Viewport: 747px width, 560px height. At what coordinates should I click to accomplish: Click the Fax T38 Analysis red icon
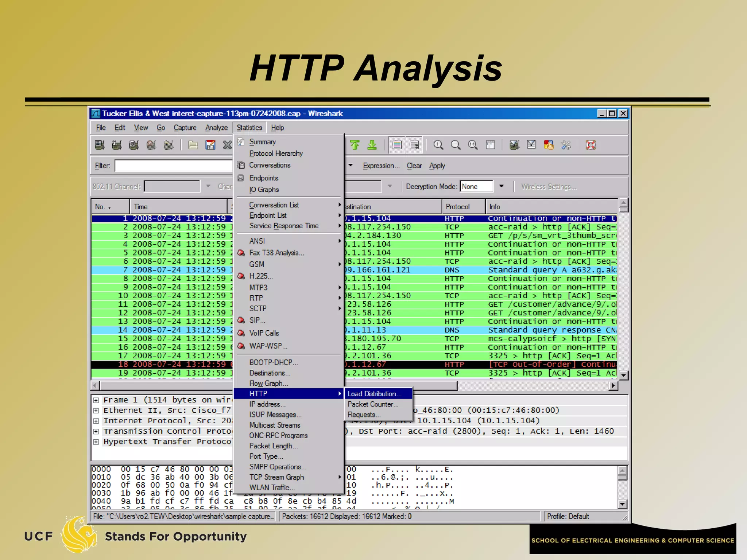[x=241, y=253]
